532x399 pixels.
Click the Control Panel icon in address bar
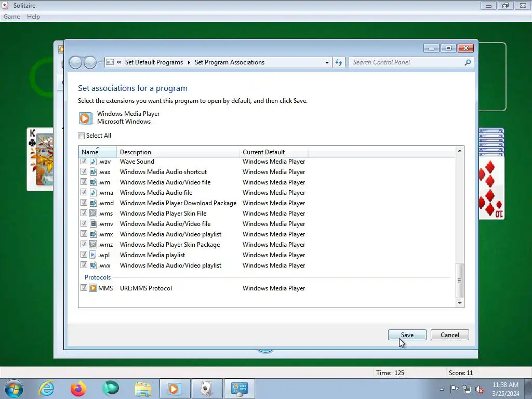110,62
